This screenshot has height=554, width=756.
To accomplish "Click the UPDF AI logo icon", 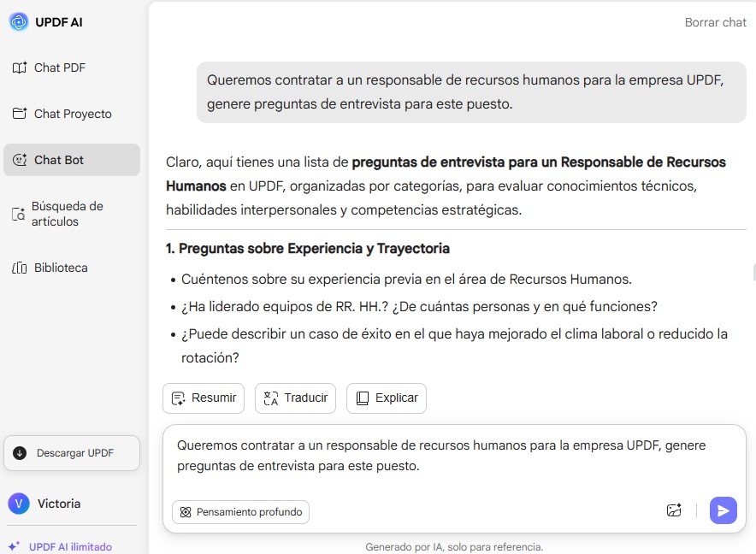I will pos(20,21).
